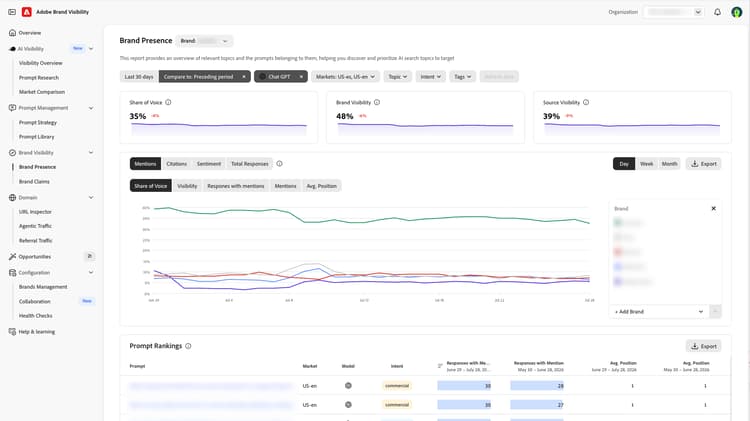Click the AI Visibility cloud icon
Image resolution: width=750 pixels, height=421 pixels.
click(x=12, y=49)
